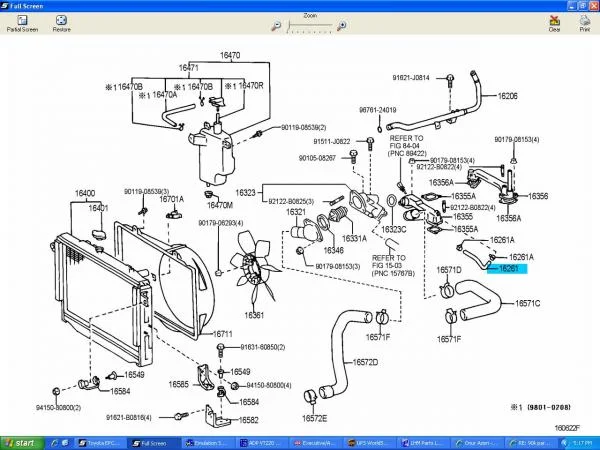Click bolt number 91511-J0822

click(332, 142)
